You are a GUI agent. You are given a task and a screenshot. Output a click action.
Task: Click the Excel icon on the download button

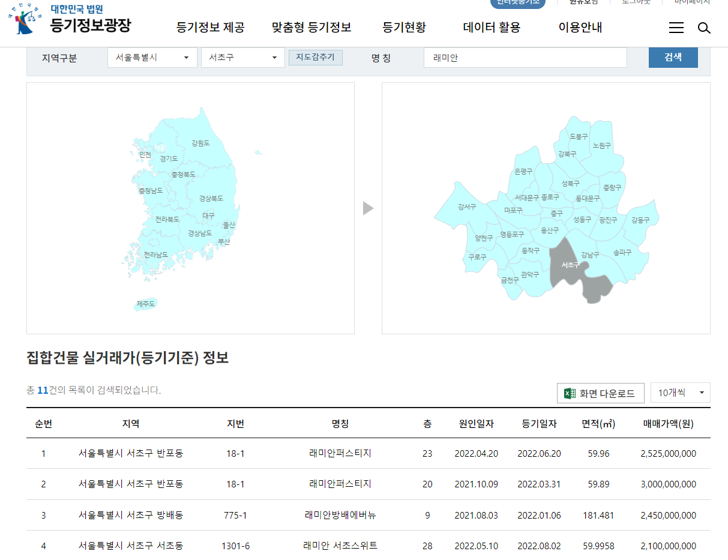(x=570, y=393)
